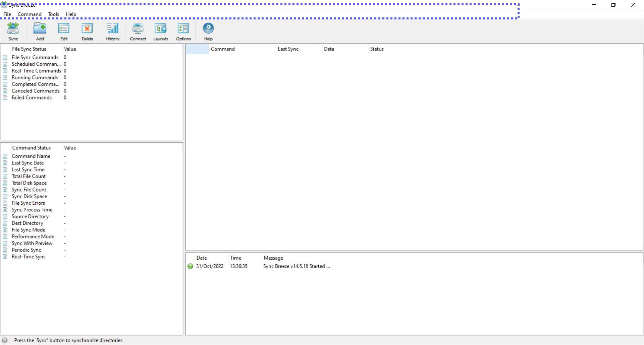
Task: Open the Layouts toolbar icon
Action: click(x=161, y=31)
